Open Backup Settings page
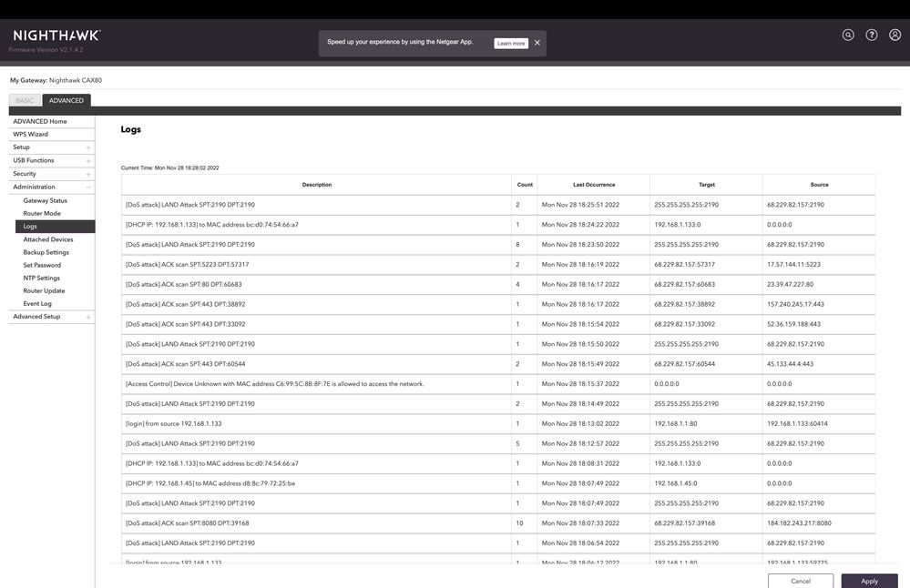Viewport: 910px width, 588px height. click(x=46, y=252)
